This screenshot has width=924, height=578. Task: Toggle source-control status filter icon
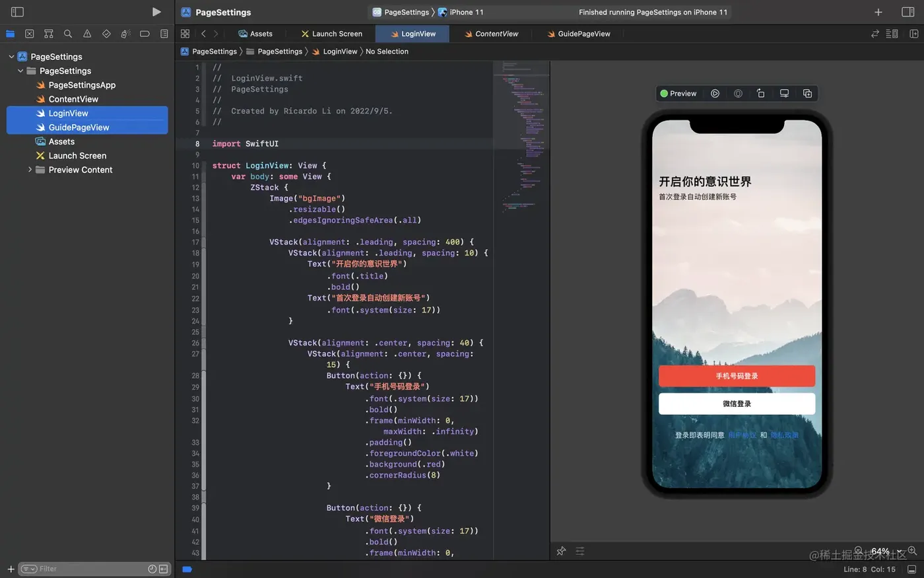tap(163, 569)
